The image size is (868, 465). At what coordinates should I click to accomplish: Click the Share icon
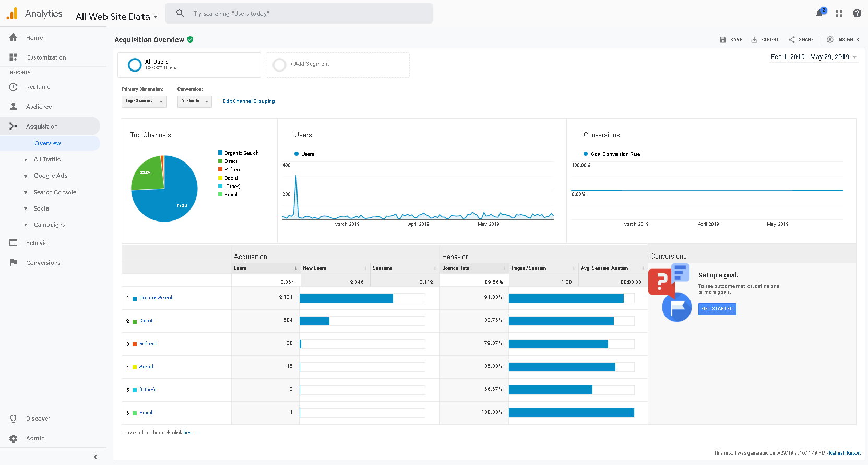coord(792,40)
